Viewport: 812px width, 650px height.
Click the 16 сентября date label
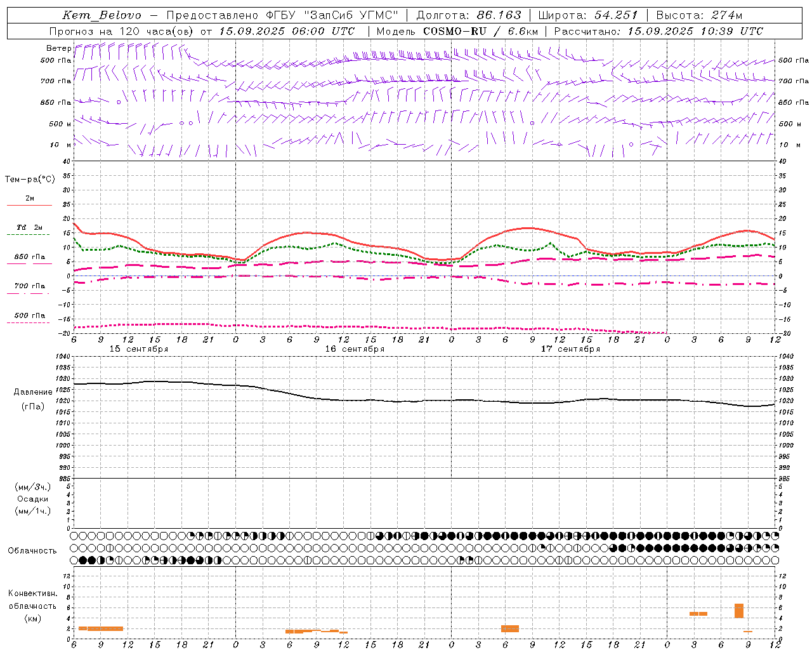point(355,349)
